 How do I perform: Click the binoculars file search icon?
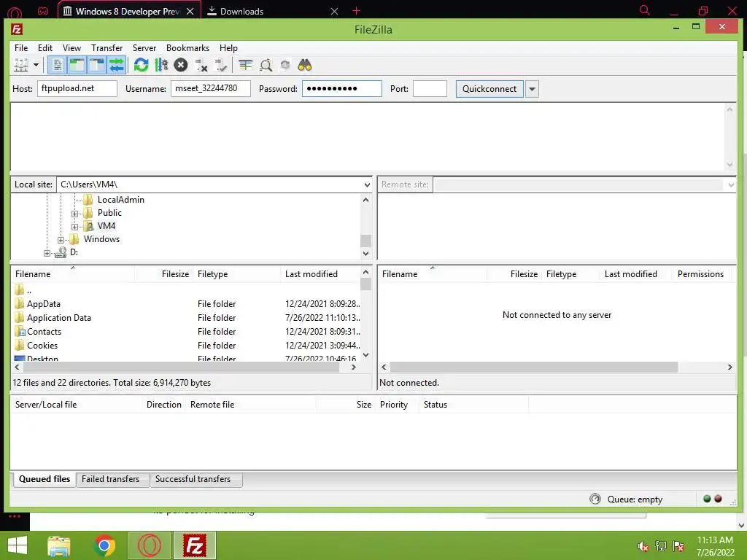click(x=305, y=65)
